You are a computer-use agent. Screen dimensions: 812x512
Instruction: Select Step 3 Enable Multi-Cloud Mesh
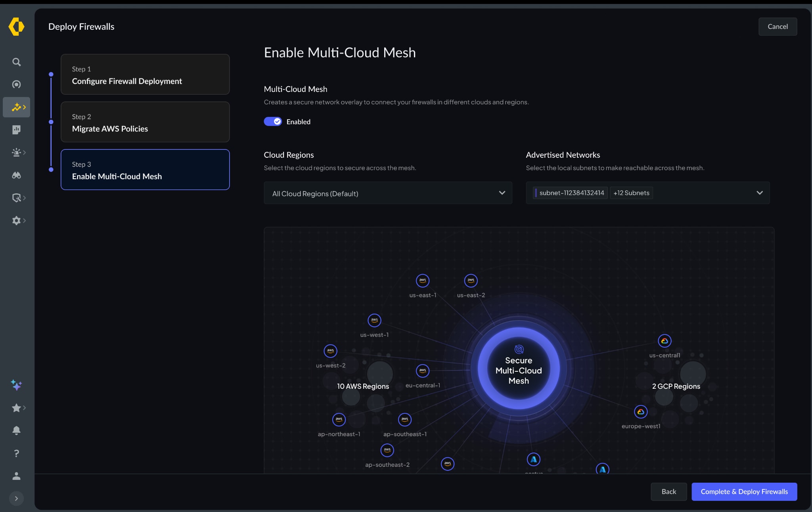pos(145,170)
